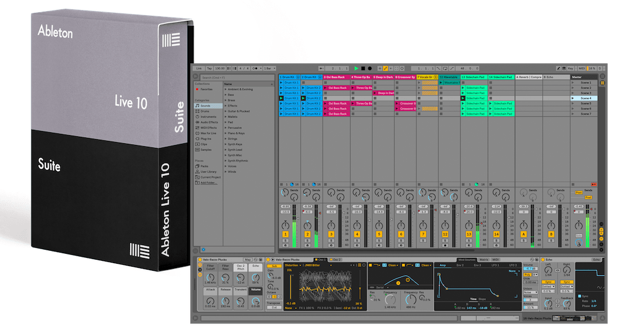Expand the Guitar & Plucked folder
Viewport: 644px width, 334px height.
tap(225, 111)
